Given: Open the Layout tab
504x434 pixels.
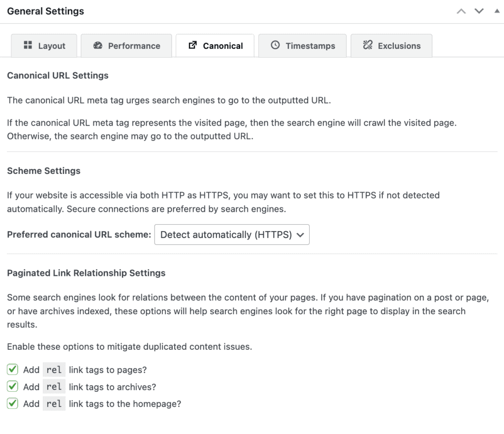Looking at the screenshot, I should point(44,46).
